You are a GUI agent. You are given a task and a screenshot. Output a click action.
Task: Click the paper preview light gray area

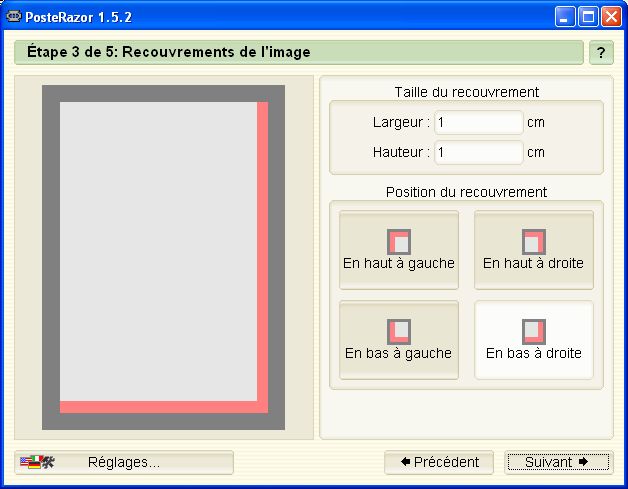tap(158, 252)
